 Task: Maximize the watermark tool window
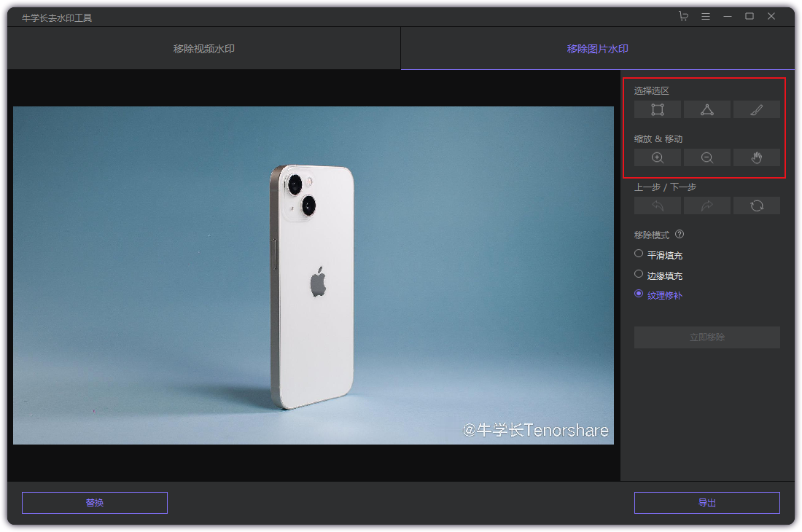750,16
